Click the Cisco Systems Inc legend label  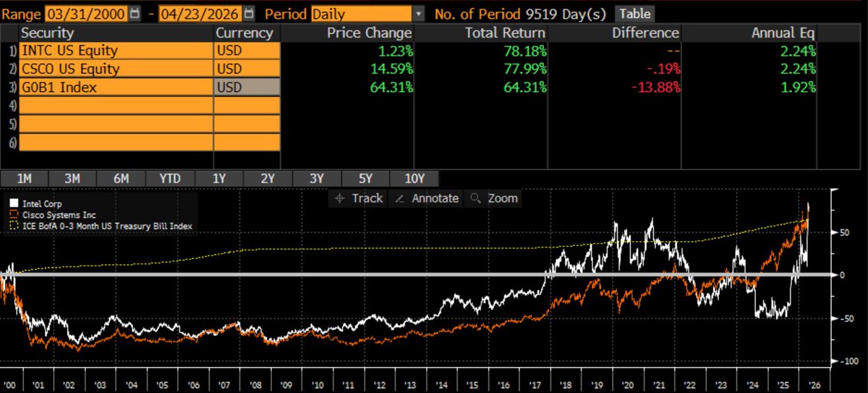click(x=57, y=215)
